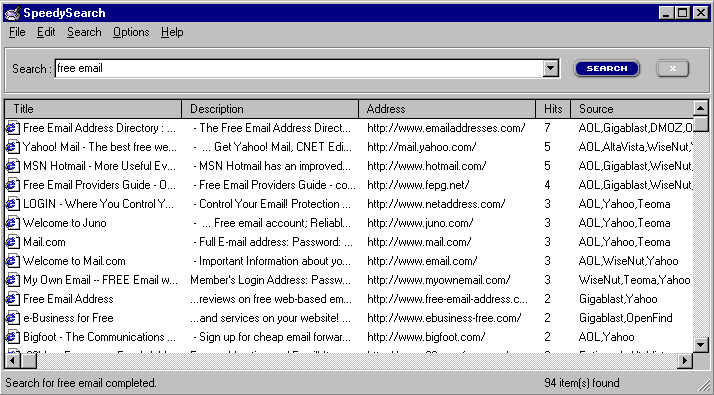
Task: Click the page icon beside My Own Email
Action: (13, 280)
